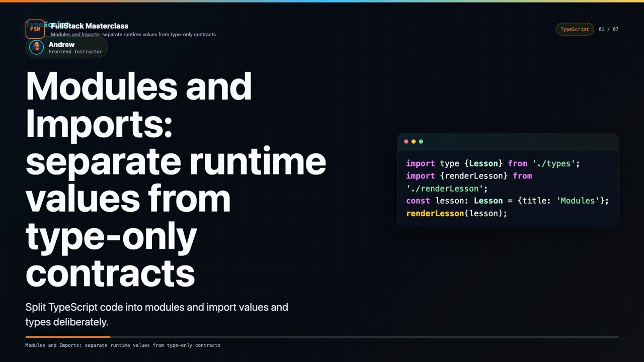Click the green window dot on code panel
644x362 pixels.
point(421,142)
